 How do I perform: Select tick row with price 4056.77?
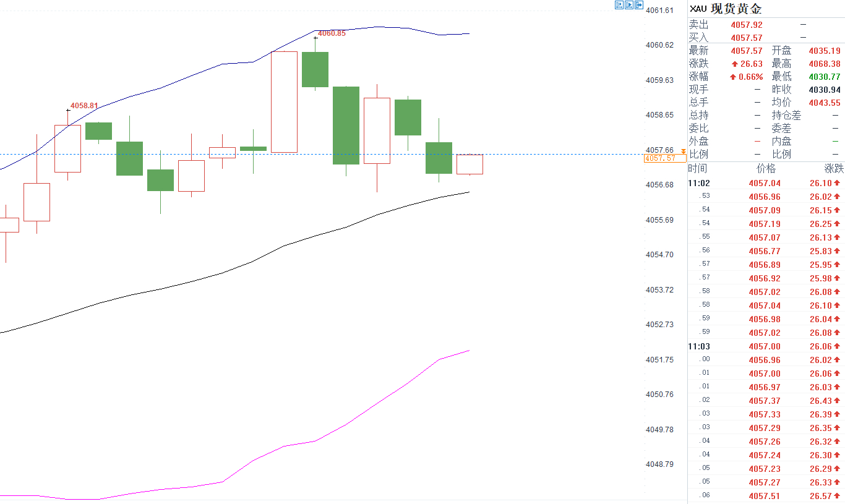(x=766, y=251)
